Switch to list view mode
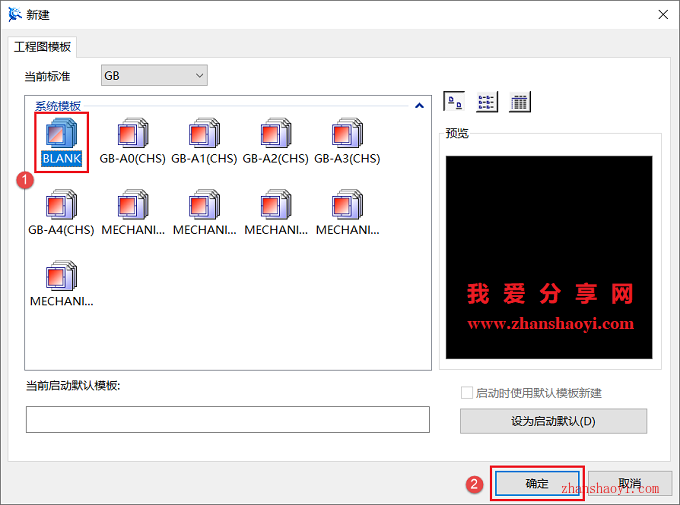The height and width of the screenshot is (505, 680). (487, 102)
